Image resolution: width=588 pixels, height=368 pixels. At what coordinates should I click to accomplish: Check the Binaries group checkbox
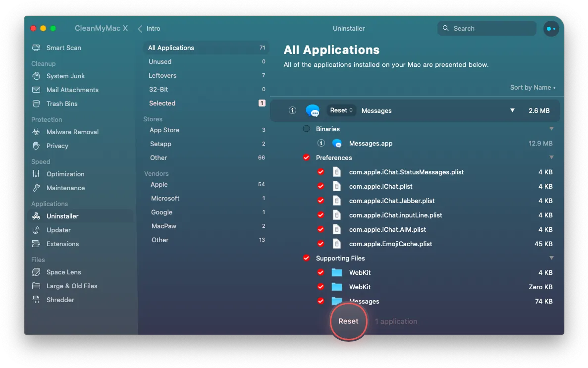(x=306, y=129)
